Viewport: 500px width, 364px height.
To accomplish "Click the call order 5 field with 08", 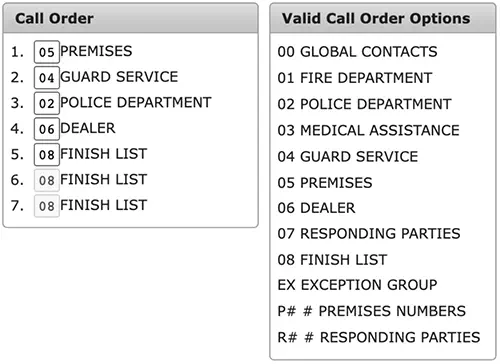I will pyautogui.click(x=47, y=155).
